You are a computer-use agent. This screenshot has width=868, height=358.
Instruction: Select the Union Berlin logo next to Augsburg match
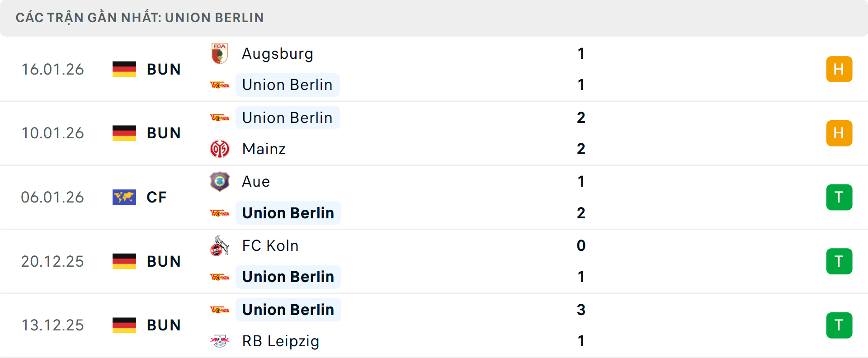(x=221, y=85)
